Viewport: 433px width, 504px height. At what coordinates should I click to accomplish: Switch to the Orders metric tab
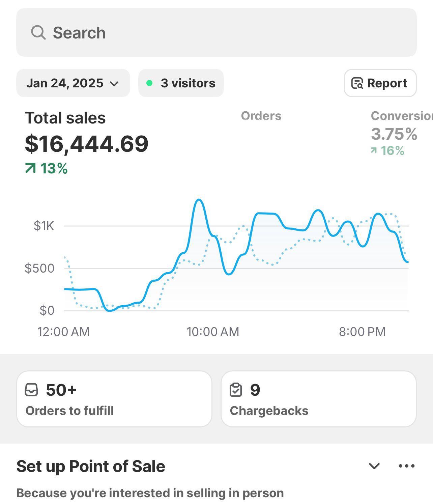point(261,116)
